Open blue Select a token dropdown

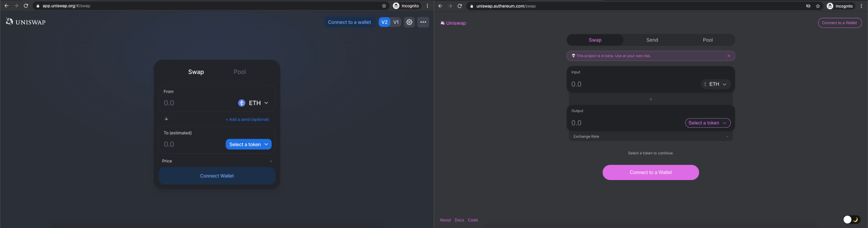tap(249, 144)
